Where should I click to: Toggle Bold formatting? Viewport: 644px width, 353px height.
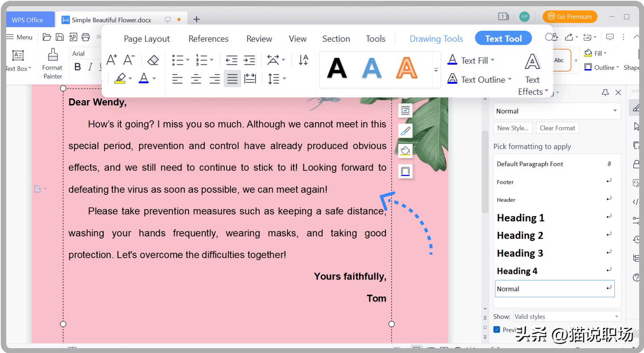(77, 67)
